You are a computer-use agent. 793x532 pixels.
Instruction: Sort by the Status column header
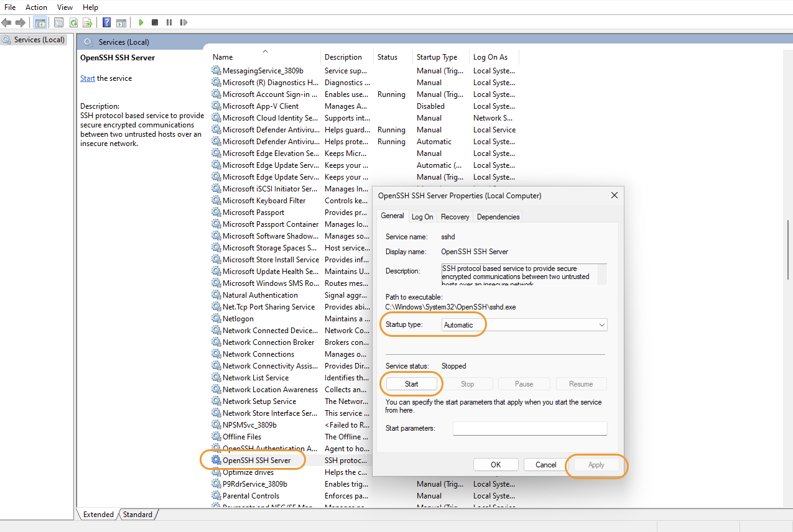coord(393,57)
